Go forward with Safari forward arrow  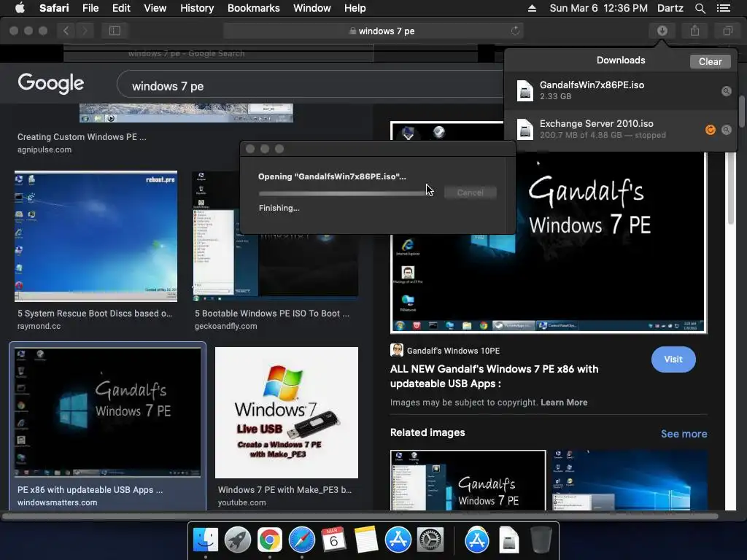tap(85, 31)
